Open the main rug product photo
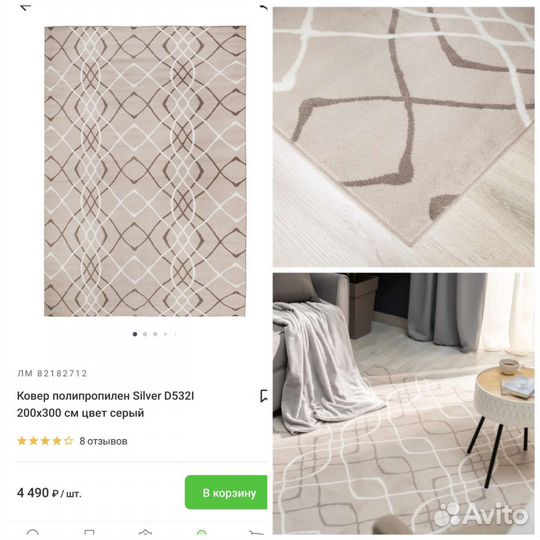This screenshot has width=540, height=540. pos(145,171)
